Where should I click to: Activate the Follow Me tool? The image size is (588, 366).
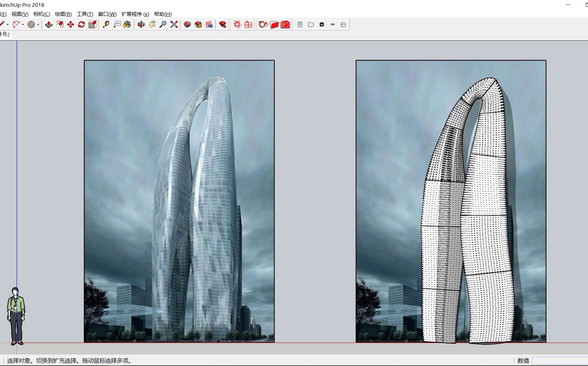[59, 24]
